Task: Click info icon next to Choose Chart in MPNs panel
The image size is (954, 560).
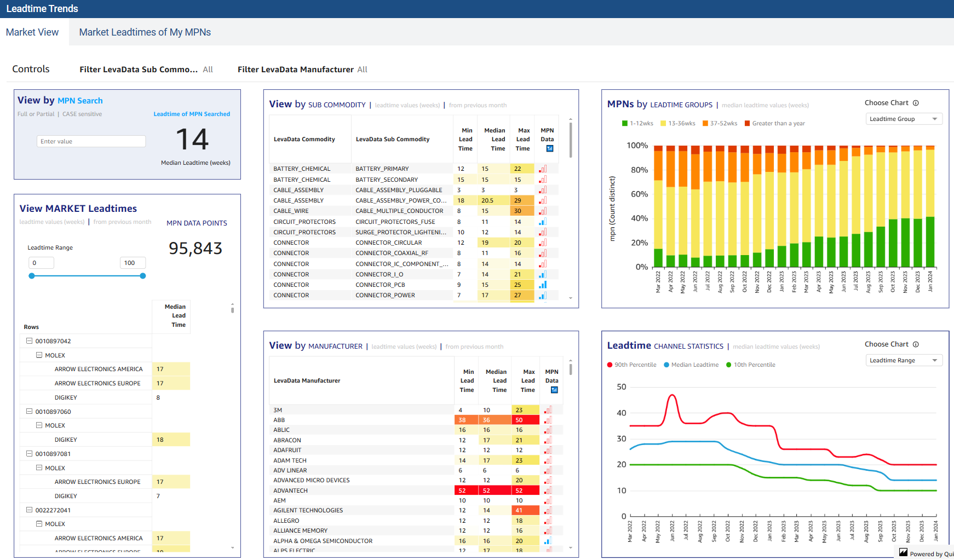Action: [916, 103]
